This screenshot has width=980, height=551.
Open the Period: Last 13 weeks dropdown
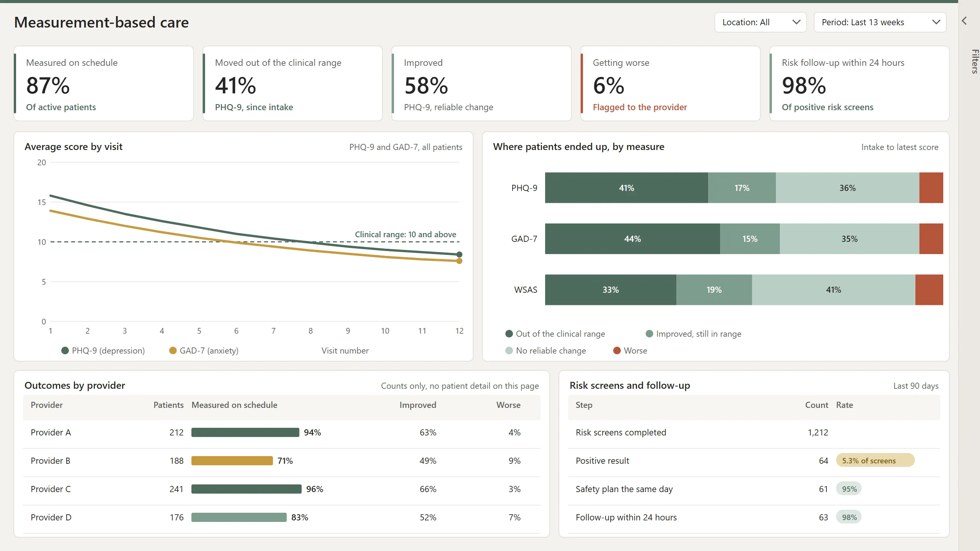(x=880, y=22)
